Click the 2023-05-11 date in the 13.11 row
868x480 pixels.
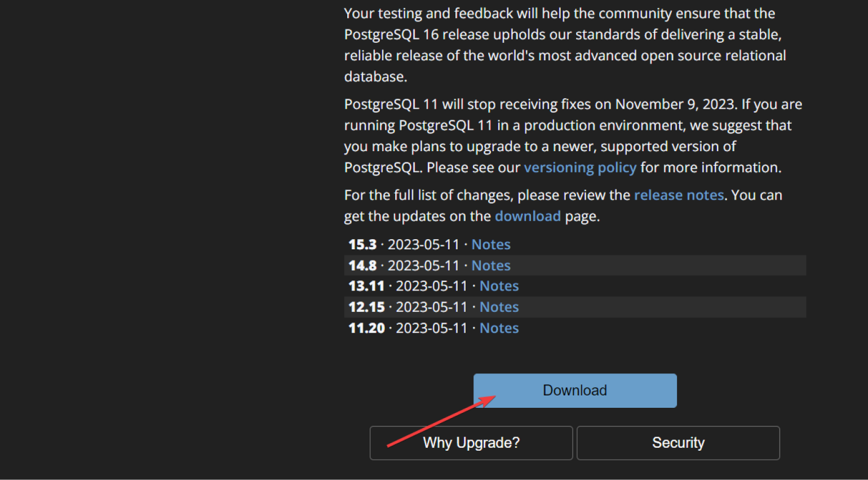pyautogui.click(x=432, y=286)
